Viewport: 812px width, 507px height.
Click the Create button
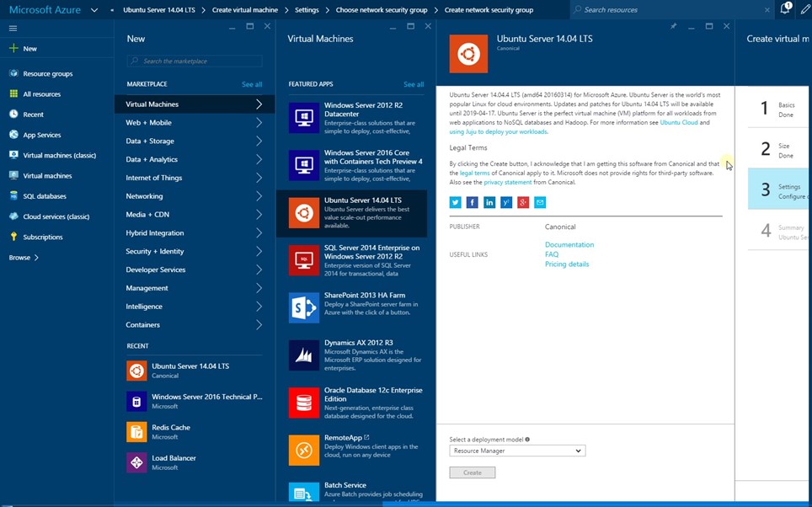coord(473,472)
